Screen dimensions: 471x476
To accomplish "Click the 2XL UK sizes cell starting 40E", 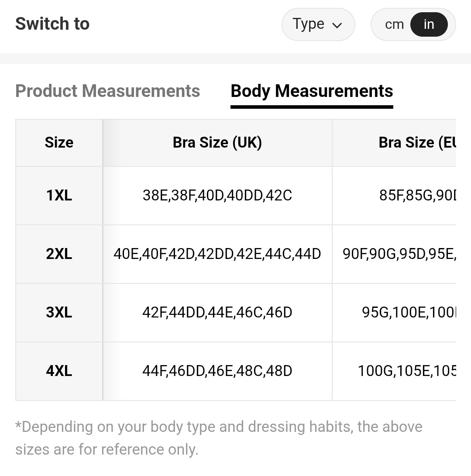I will coord(217,254).
